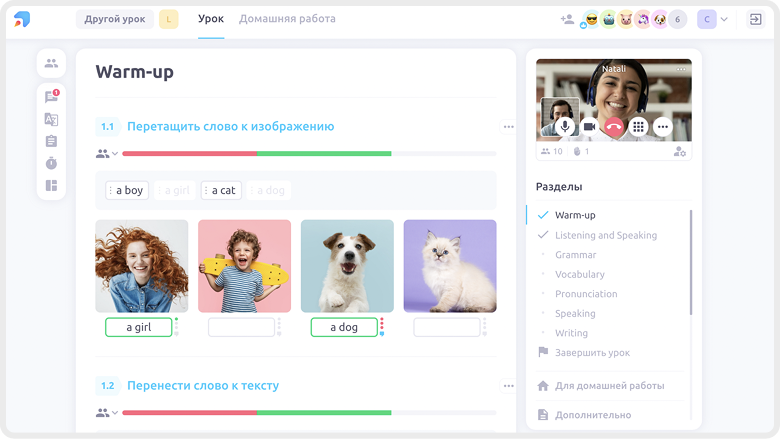Open the timer sidebar icon
Screen dimensions: 780x439
tap(51, 163)
